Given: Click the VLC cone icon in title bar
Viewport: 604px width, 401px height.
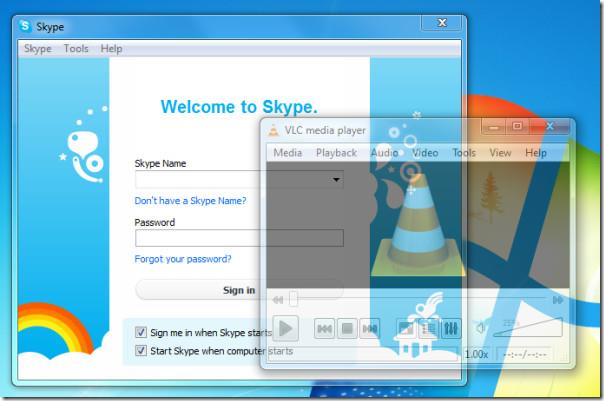Looking at the screenshot, I should pos(273,131).
